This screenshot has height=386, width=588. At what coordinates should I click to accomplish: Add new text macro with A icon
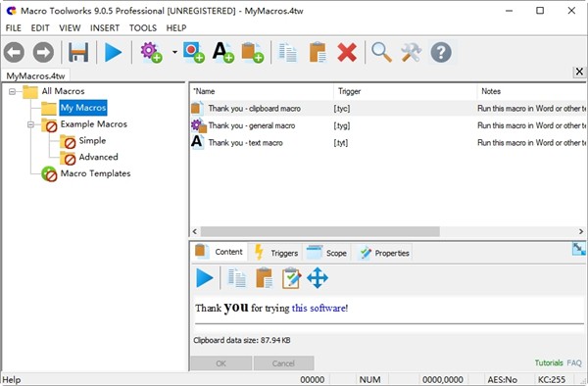point(223,52)
